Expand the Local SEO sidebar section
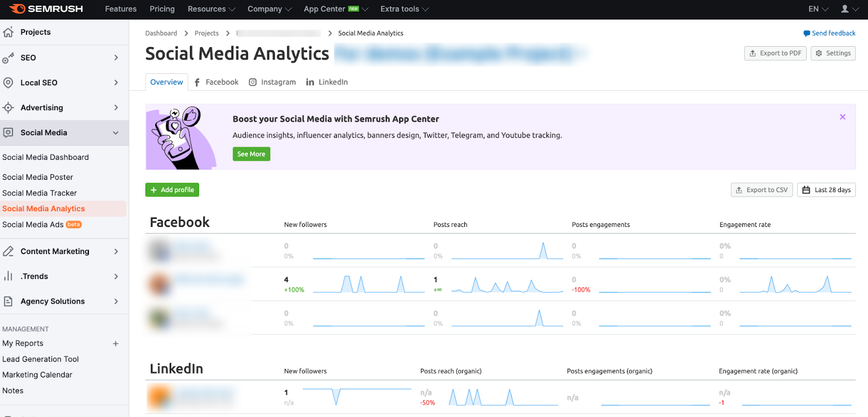 [116, 83]
